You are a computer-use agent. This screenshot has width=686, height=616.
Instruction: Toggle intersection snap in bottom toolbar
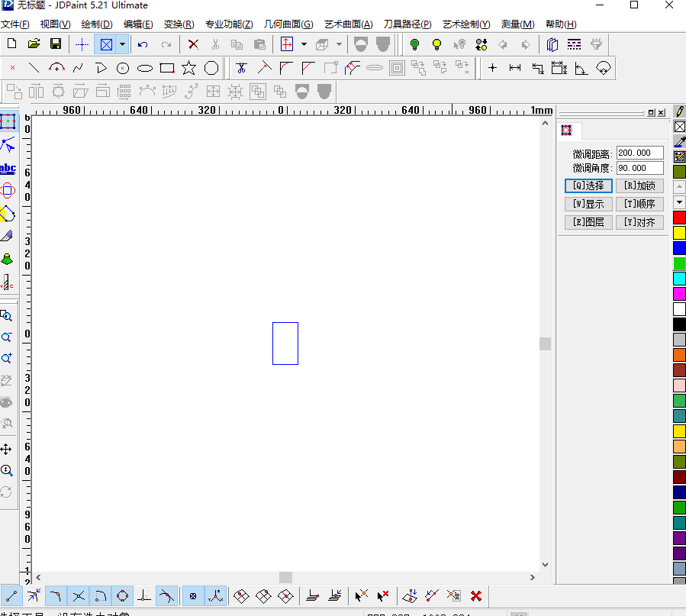pyautogui.click(x=79, y=596)
